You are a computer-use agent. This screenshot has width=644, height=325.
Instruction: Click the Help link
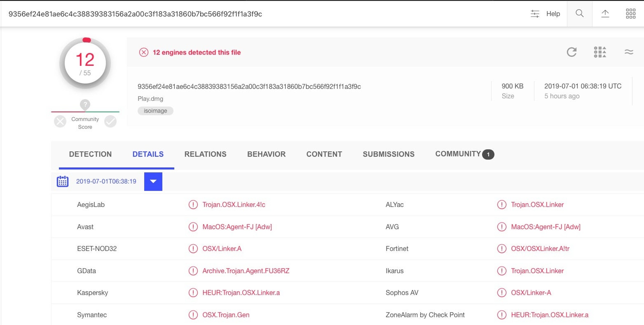click(x=553, y=14)
